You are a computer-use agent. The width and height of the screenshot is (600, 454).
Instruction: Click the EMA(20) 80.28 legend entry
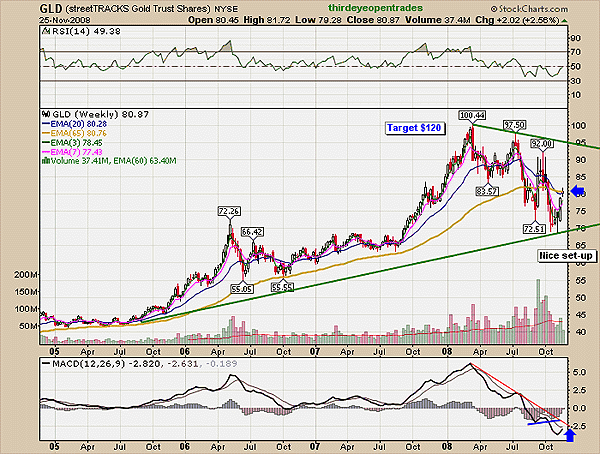pyautogui.click(x=78, y=124)
